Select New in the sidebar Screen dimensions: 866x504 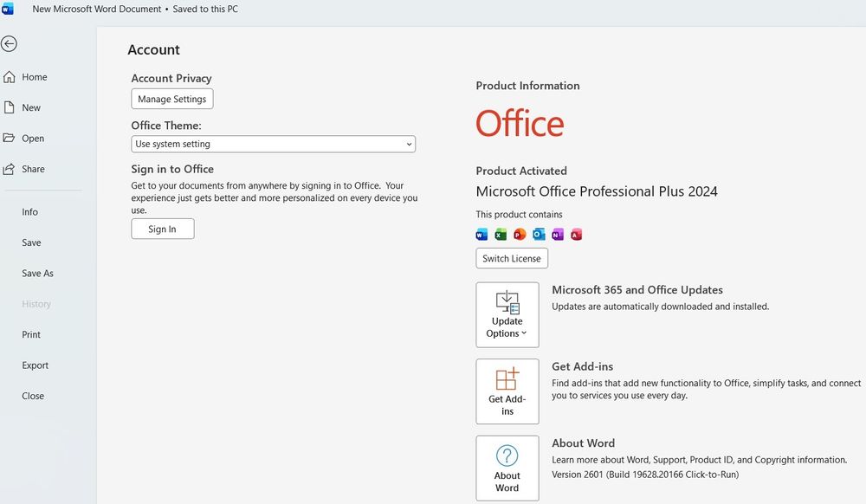pyautogui.click(x=31, y=108)
